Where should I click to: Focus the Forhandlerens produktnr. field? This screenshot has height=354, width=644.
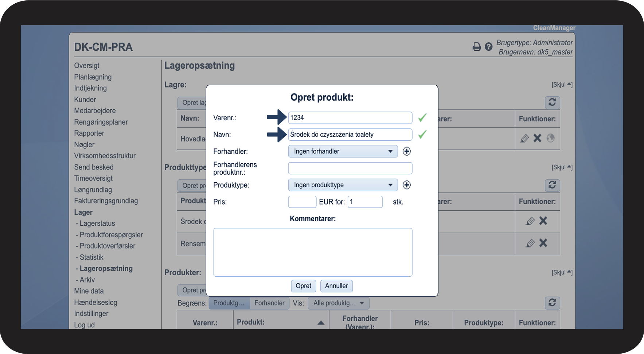(350, 168)
